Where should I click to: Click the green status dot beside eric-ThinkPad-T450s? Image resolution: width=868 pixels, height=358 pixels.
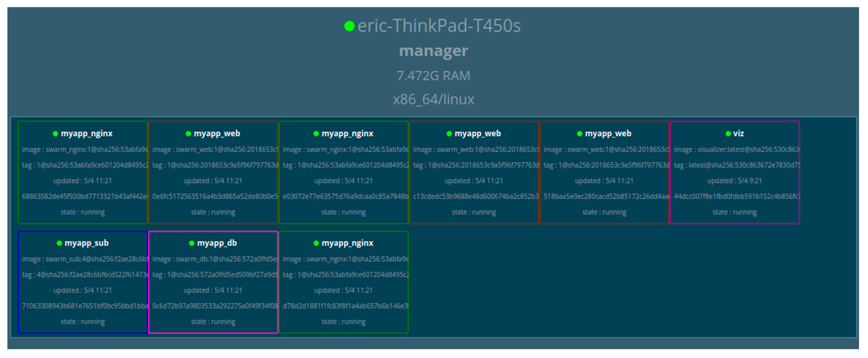[349, 26]
